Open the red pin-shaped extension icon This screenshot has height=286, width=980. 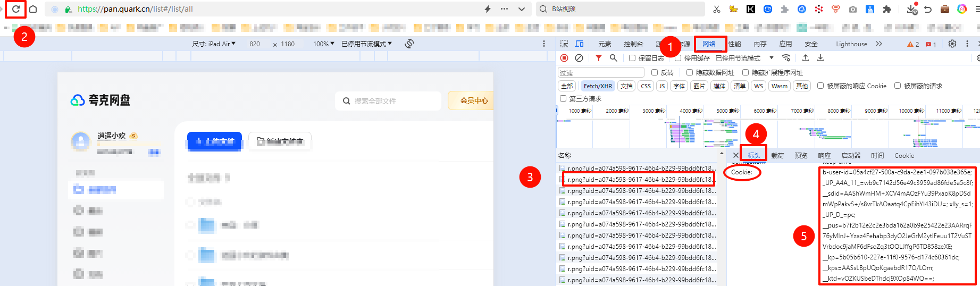pos(836,9)
